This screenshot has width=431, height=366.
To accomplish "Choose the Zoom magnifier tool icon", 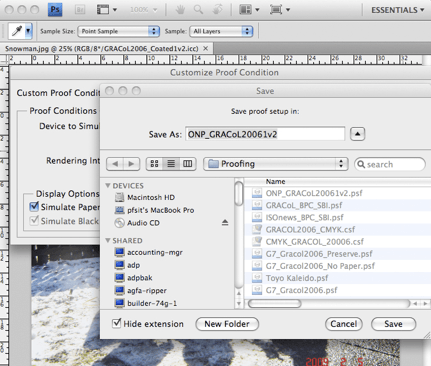I will coord(198,10).
